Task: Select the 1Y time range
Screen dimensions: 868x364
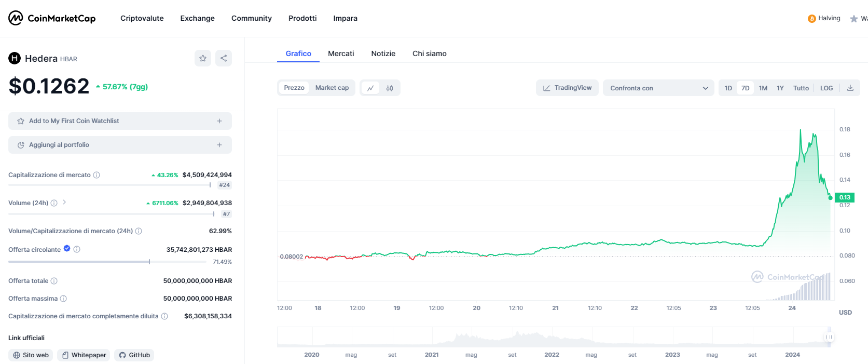Action: 780,88
